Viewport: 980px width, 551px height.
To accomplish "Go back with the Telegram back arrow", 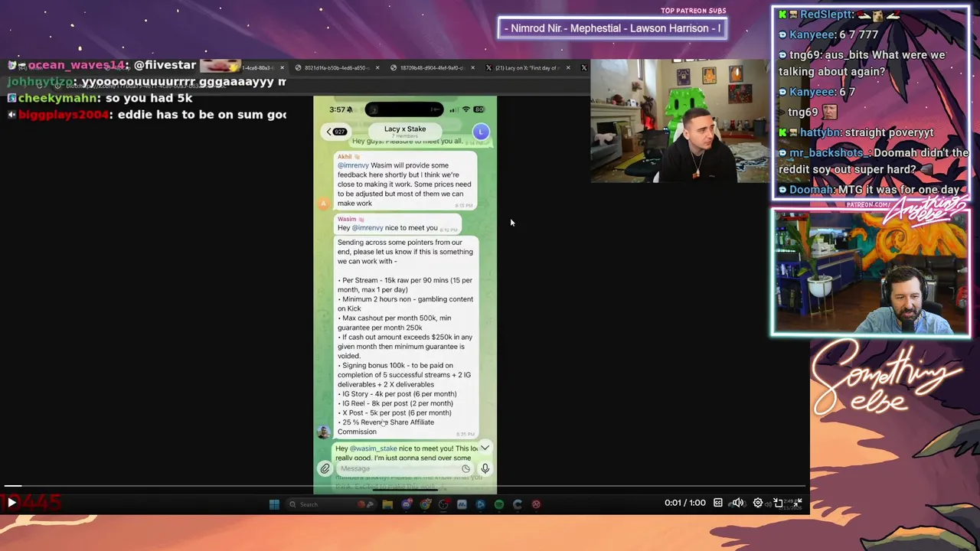I will click(x=329, y=132).
